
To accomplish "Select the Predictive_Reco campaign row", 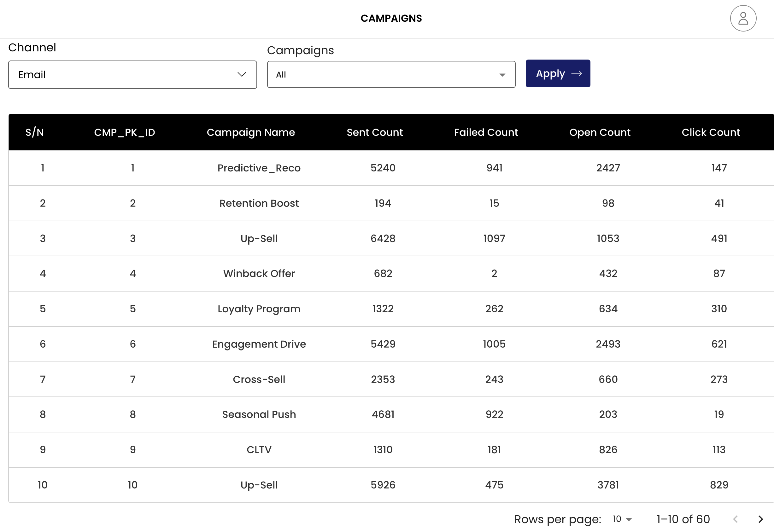I will pos(259,168).
